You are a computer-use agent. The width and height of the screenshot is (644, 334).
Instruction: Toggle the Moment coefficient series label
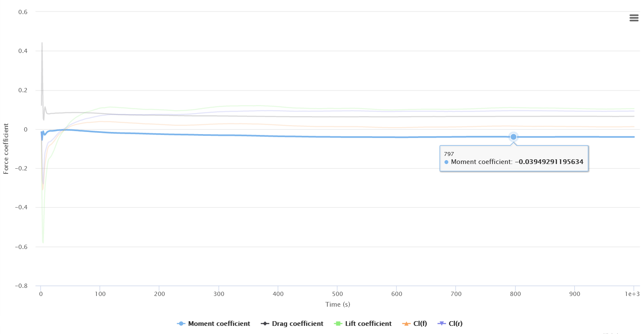(219, 324)
